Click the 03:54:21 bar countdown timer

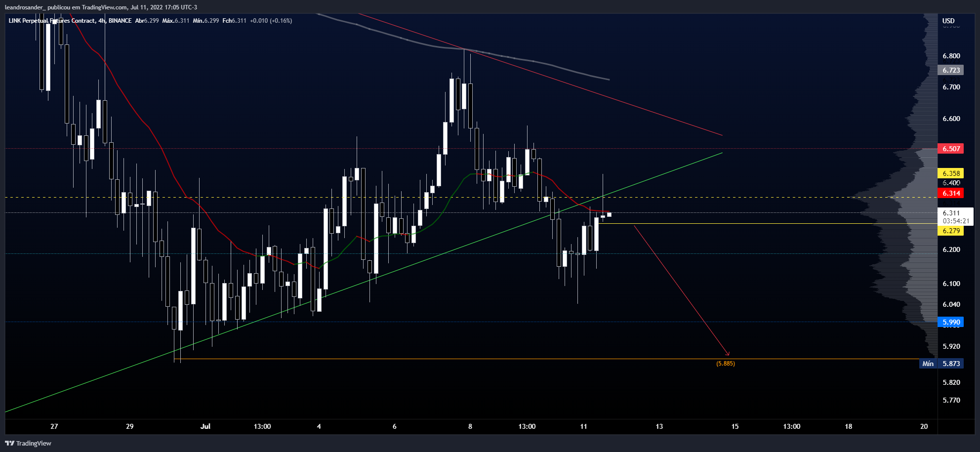(956, 221)
